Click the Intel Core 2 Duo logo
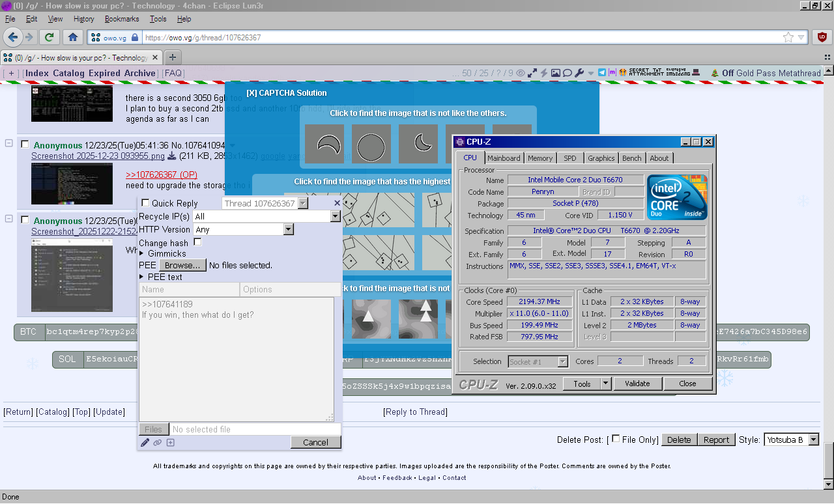834x504 pixels. coord(677,197)
